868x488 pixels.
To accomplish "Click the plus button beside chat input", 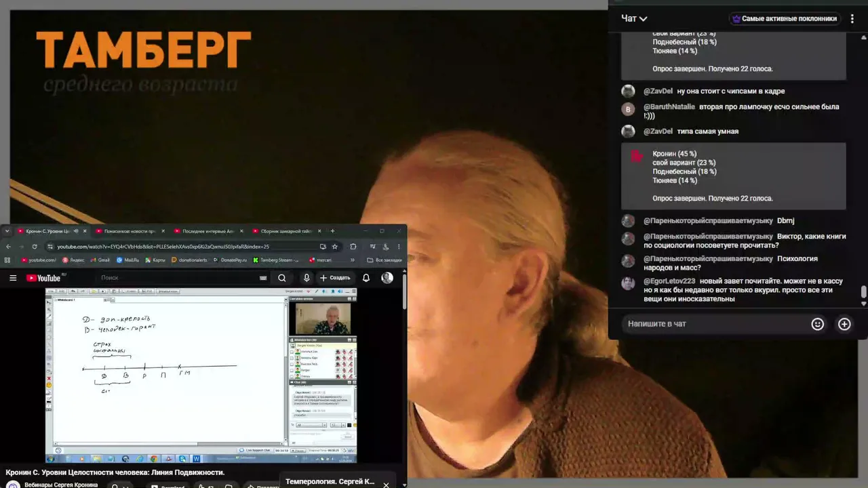I will 844,324.
